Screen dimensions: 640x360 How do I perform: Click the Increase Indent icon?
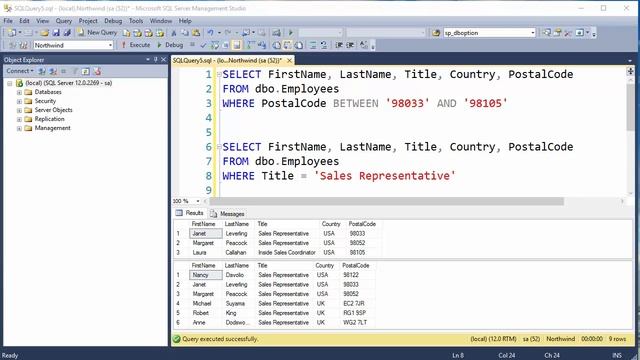tap(350, 45)
